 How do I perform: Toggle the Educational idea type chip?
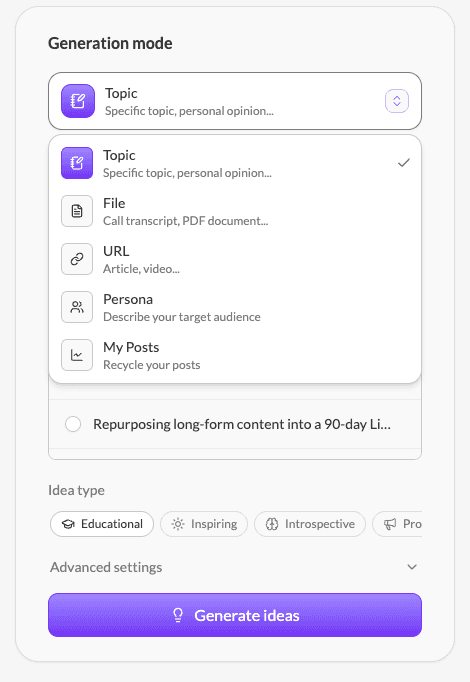[102, 524]
